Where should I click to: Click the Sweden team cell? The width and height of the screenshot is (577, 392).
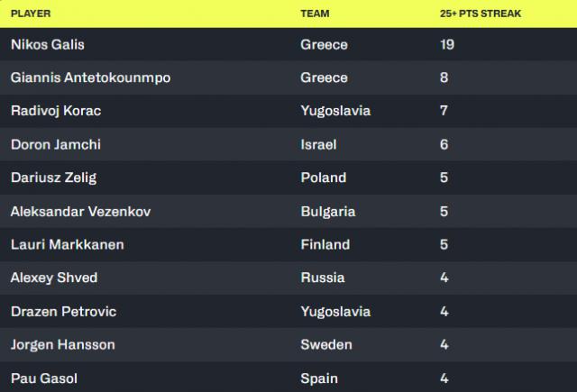[x=326, y=344]
